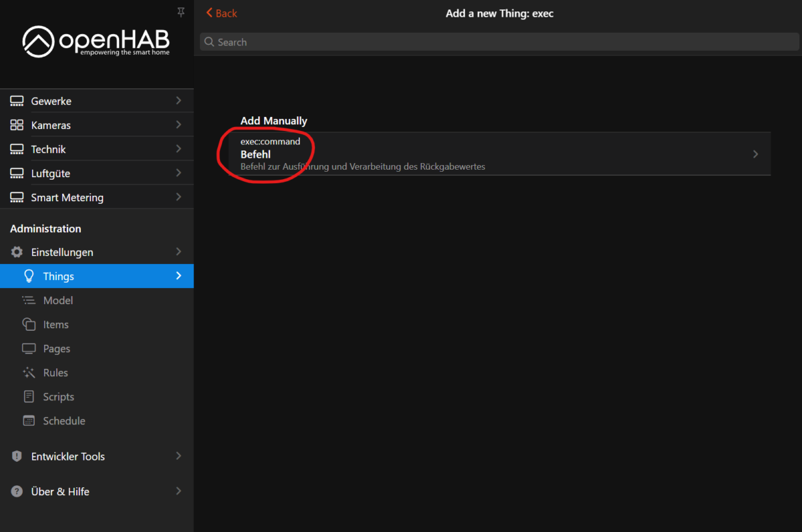Viewport: 802px width, 532px height.
Task: Open Scripts using its document icon
Action: [x=29, y=396]
